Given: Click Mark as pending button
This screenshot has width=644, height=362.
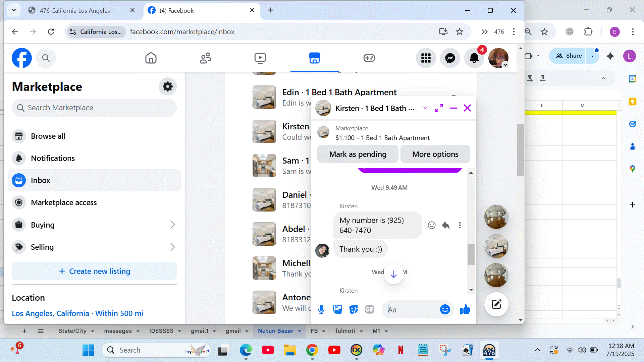Looking at the screenshot, I should click(x=358, y=154).
